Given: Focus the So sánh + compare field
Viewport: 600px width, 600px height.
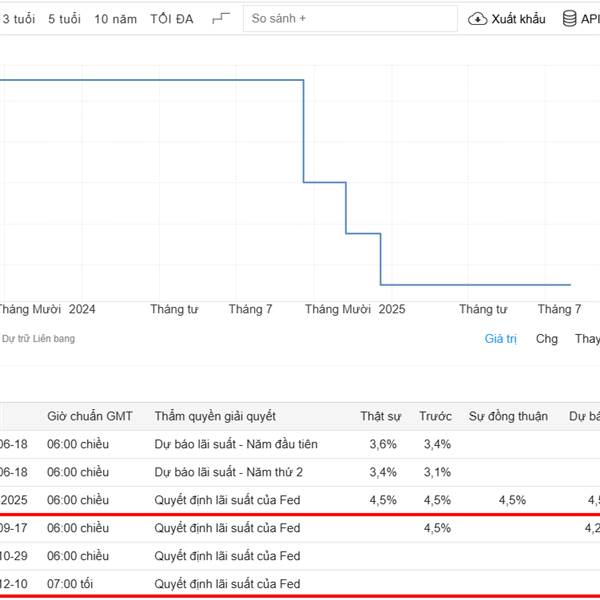Looking at the screenshot, I should point(350,18).
